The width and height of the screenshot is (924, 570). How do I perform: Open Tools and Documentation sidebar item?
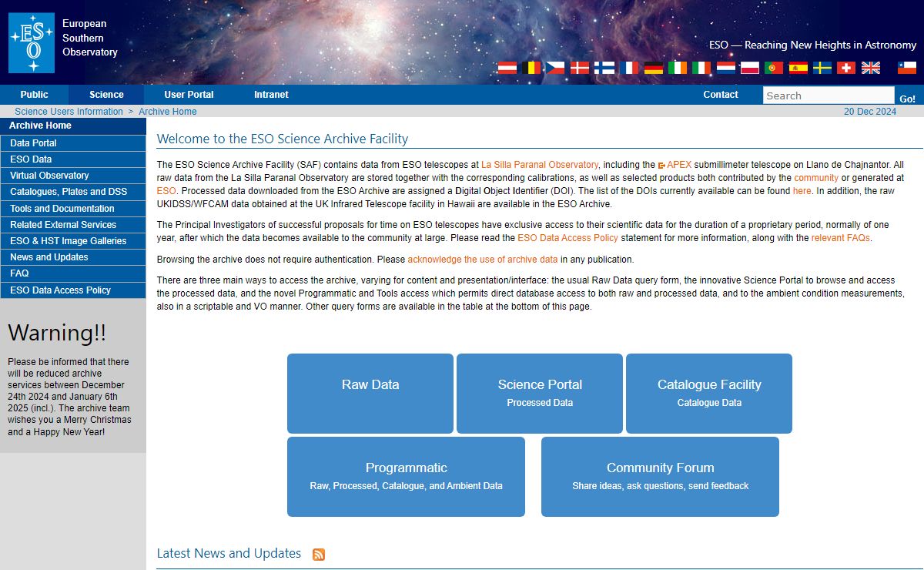[x=73, y=209]
